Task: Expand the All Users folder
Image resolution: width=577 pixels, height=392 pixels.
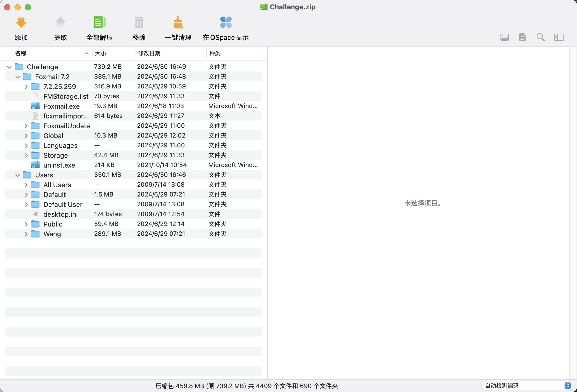Action: click(x=26, y=185)
